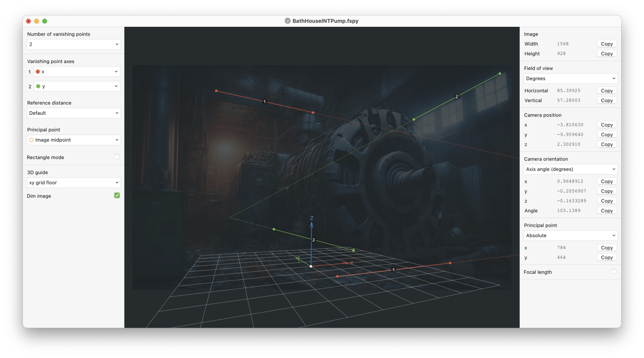This screenshot has height=358, width=644.
Task: Open the Reference distance dropdown
Action: tap(73, 113)
